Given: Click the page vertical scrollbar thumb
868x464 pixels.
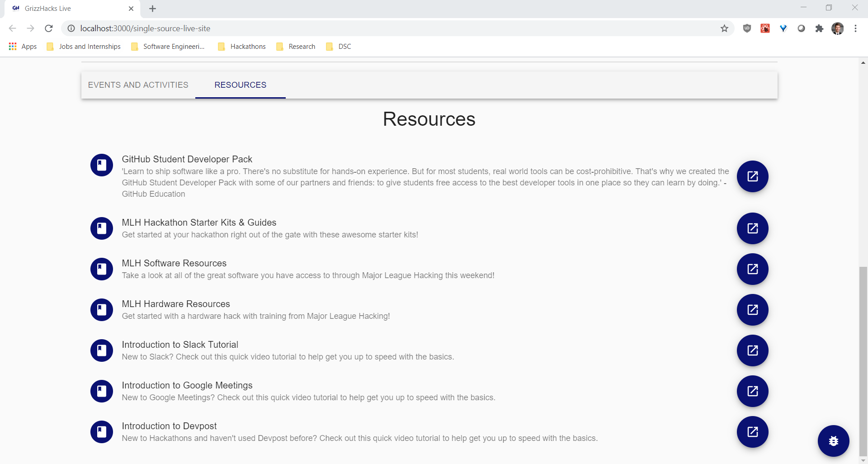Looking at the screenshot, I should pyautogui.click(x=863, y=361).
